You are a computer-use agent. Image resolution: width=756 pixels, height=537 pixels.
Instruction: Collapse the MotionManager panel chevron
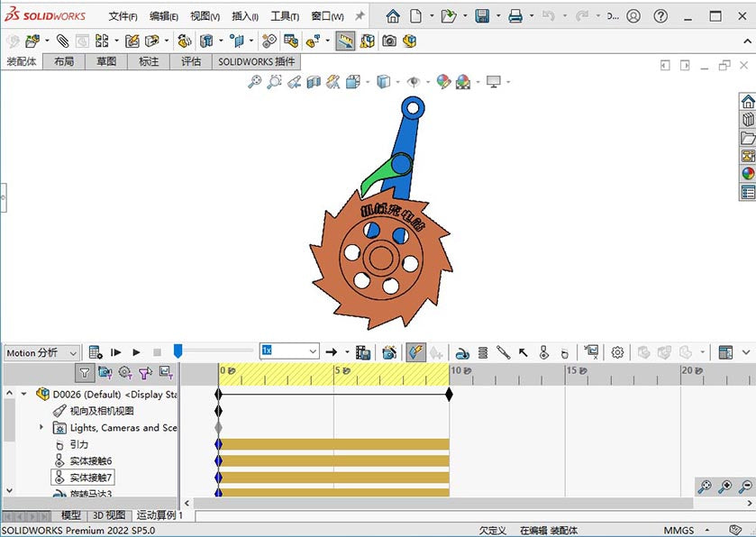(745, 352)
